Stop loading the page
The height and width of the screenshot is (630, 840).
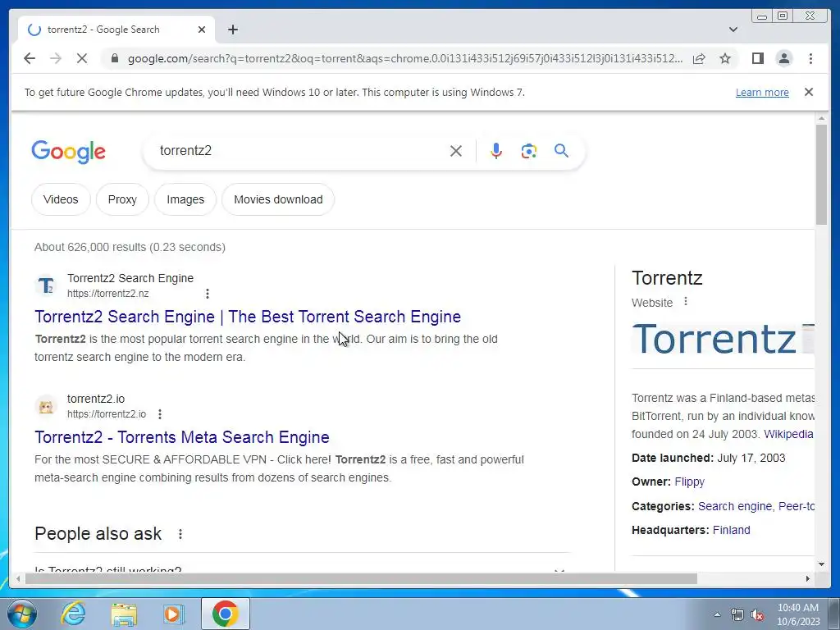(82, 58)
